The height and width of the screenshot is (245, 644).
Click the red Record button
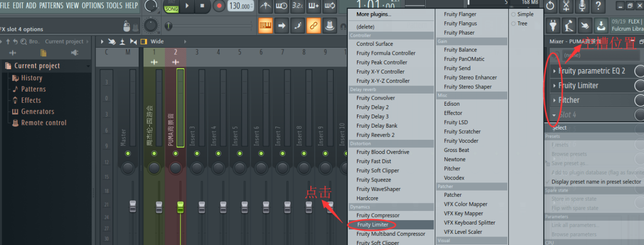pyautogui.click(x=219, y=6)
